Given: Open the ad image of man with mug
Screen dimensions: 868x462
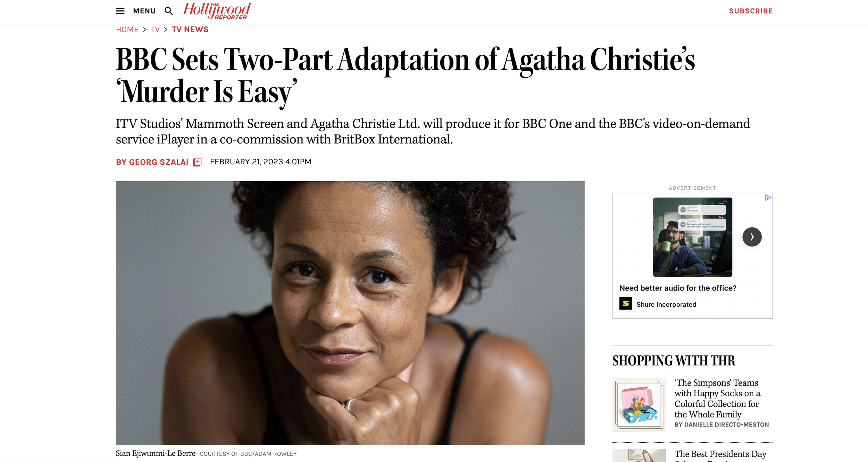Looking at the screenshot, I should pos(692,237).
